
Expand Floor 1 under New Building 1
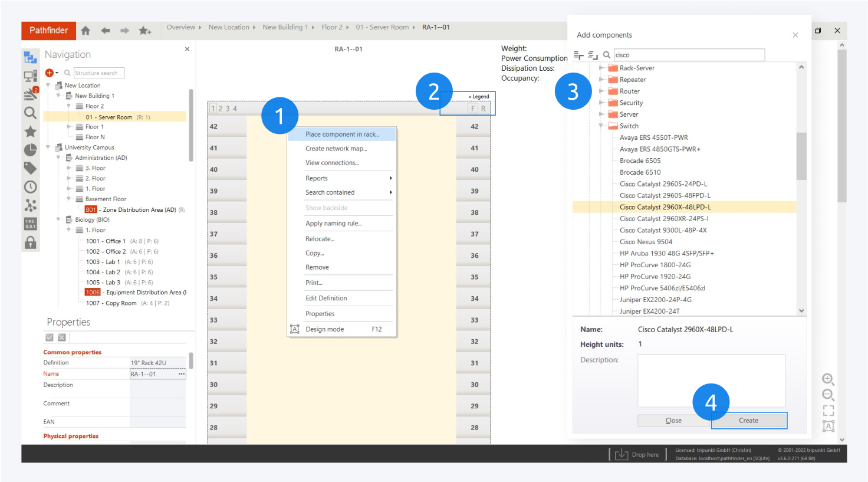coord(69,127)
